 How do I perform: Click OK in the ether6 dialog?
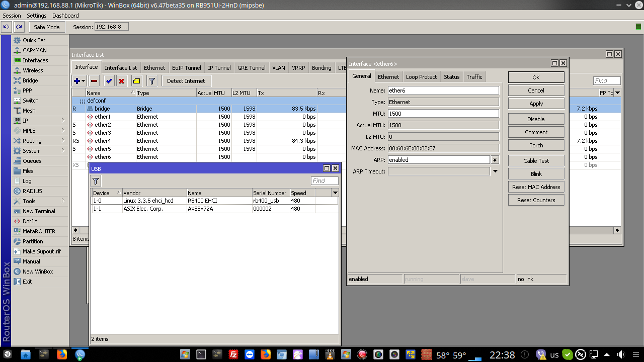(x=536, y=77)
